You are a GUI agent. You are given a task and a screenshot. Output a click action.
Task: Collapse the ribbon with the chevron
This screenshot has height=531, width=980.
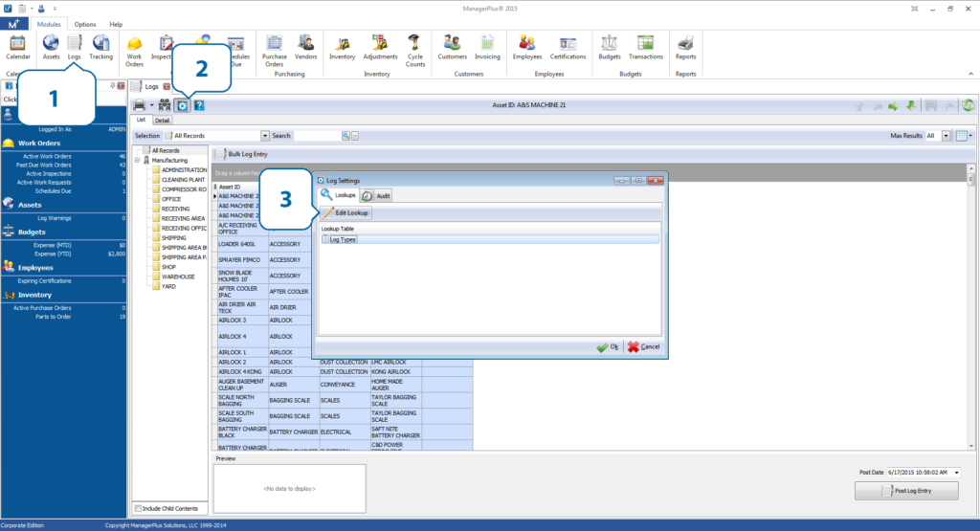(x=970, y=74)
